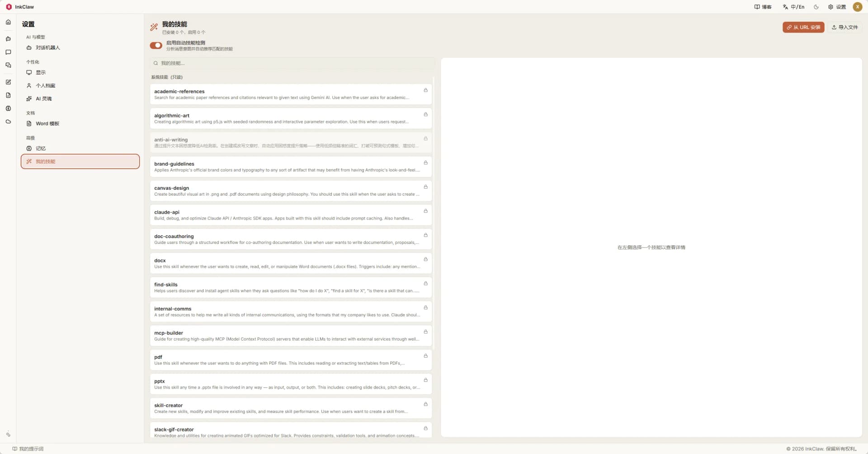The width and height of the screenshot is (868, 454).
Task: Click the InkClaw logo
Action: click(9, 7)
